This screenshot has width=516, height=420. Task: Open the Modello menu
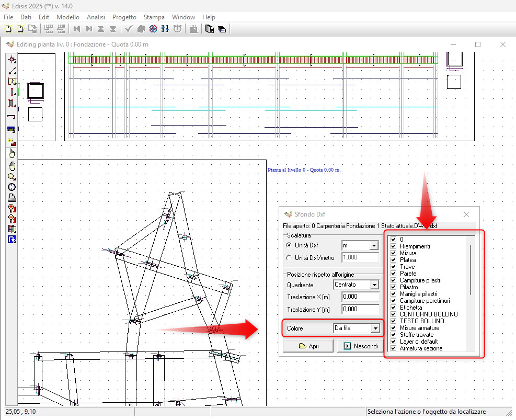coord(67,17)
